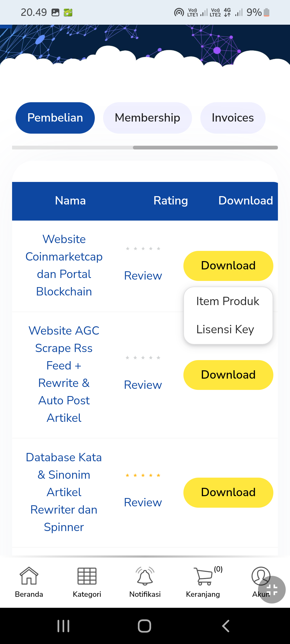Click Review for Website Coinmarketcap
This screenshot has height=644, width=290.
143,276
